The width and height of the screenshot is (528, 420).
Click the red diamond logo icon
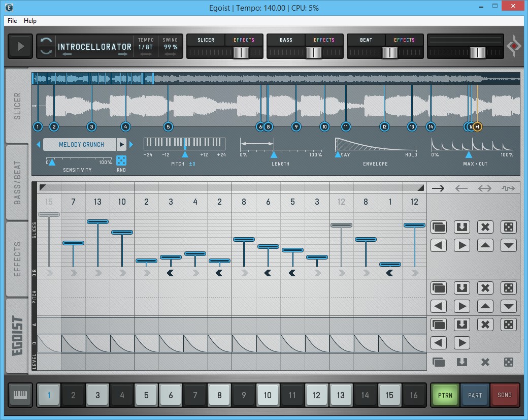(514, 46)
